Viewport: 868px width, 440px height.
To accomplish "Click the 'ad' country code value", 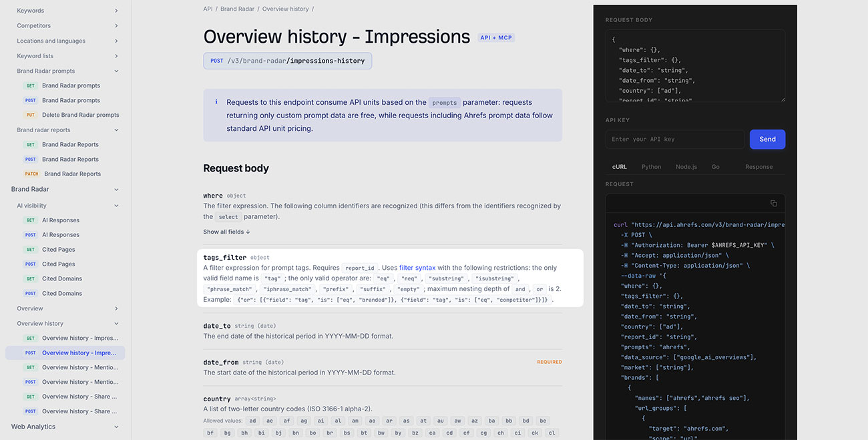I will point(252,421).
